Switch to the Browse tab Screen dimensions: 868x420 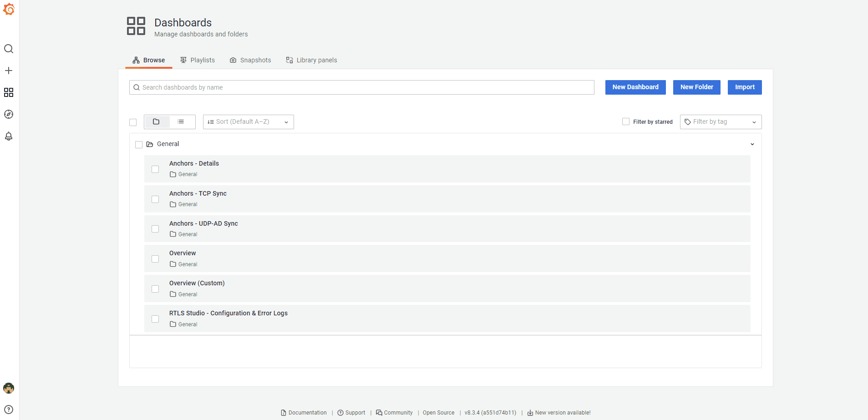[x=149, y=60]
